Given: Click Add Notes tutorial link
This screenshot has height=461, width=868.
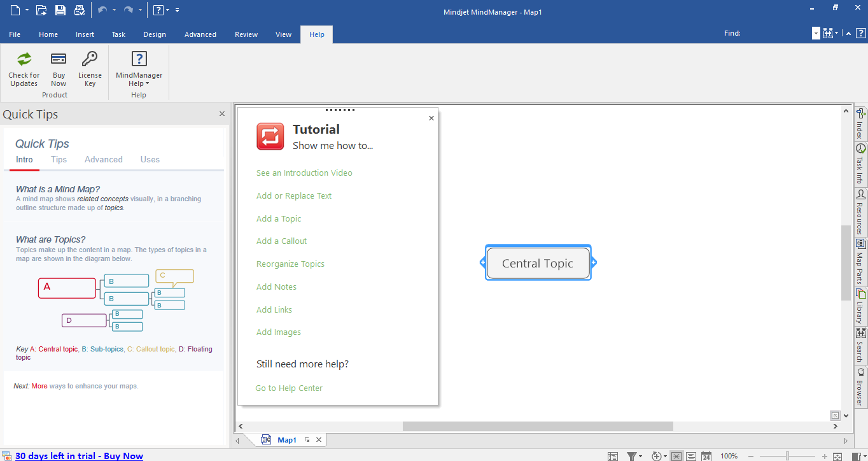Looking at the screenshot, I should click(x=276, y=287).
